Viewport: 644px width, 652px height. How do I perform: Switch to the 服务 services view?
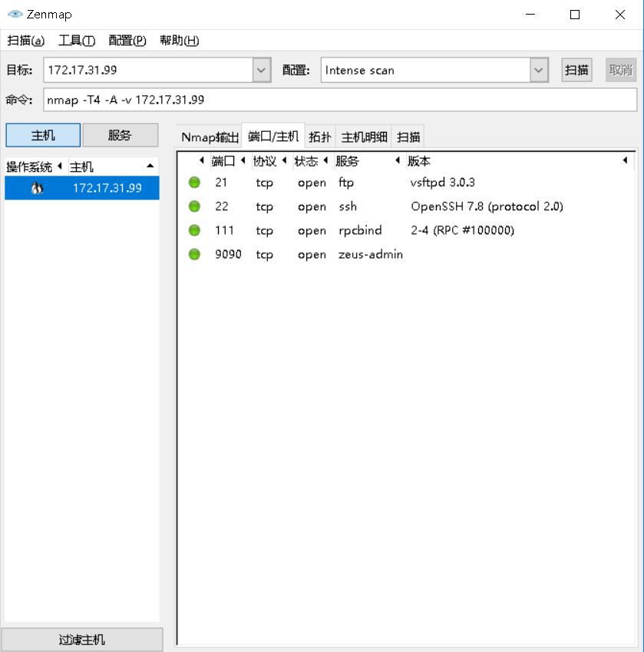(120, 134)
